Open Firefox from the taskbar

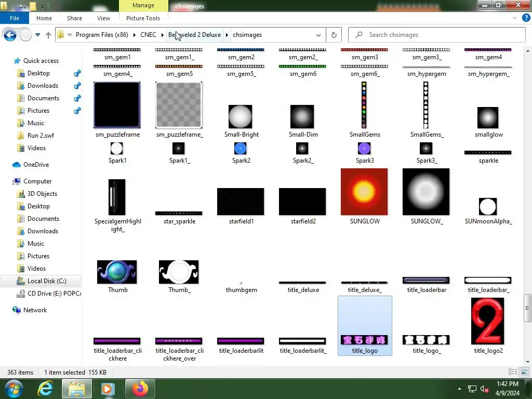140,389
